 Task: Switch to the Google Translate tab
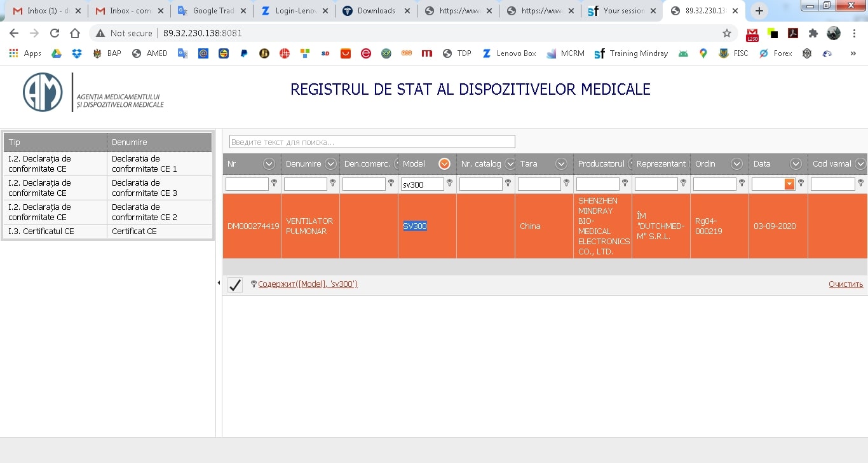click(212, 11)
